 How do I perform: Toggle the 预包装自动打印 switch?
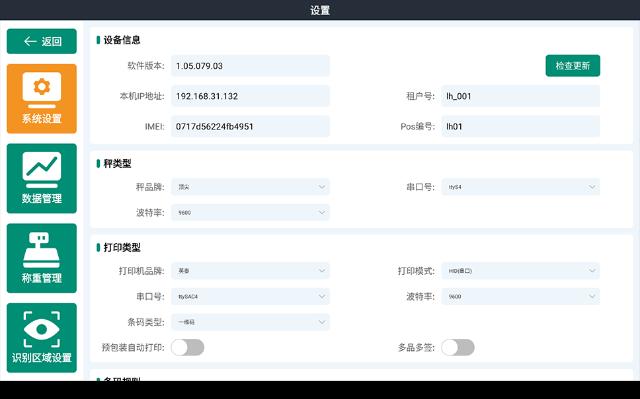(188, 347)
